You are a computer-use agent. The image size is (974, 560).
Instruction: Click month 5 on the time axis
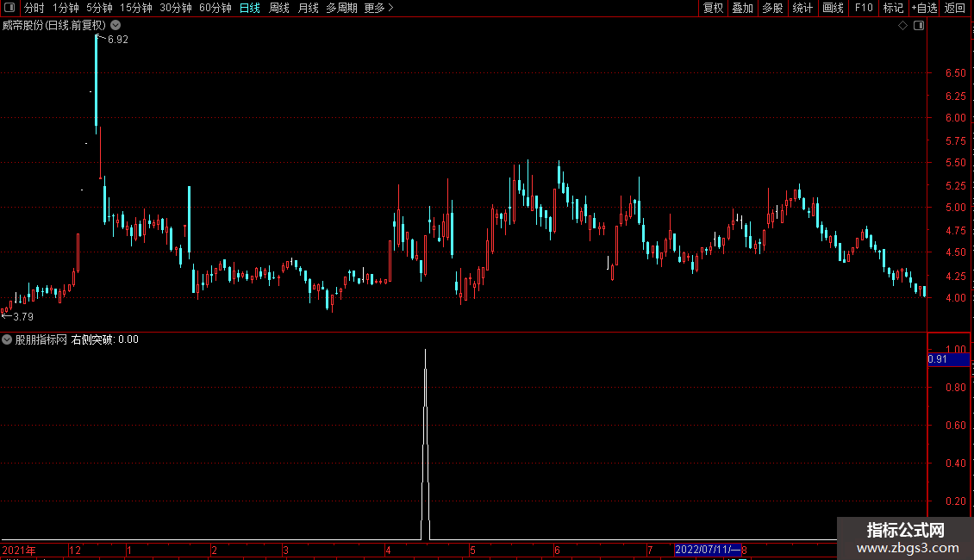point(472,550)
